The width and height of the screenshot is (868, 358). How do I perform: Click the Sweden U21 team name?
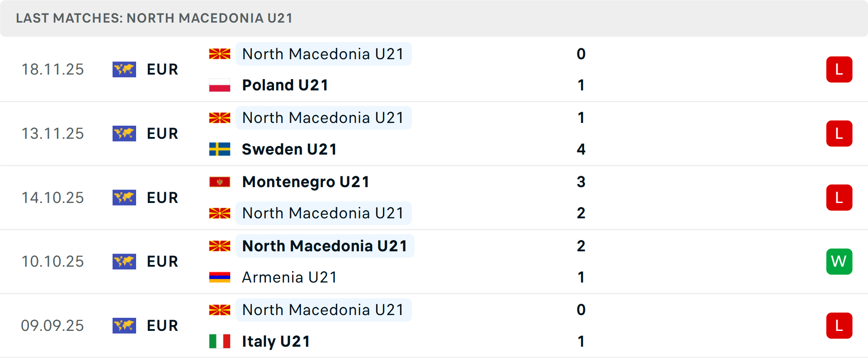click(x=289, y=149)
